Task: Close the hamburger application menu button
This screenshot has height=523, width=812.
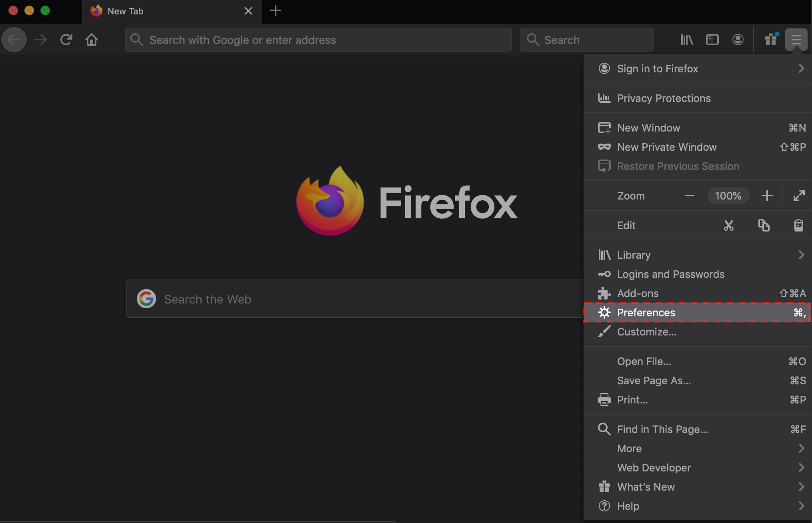Action: point(796,40)
